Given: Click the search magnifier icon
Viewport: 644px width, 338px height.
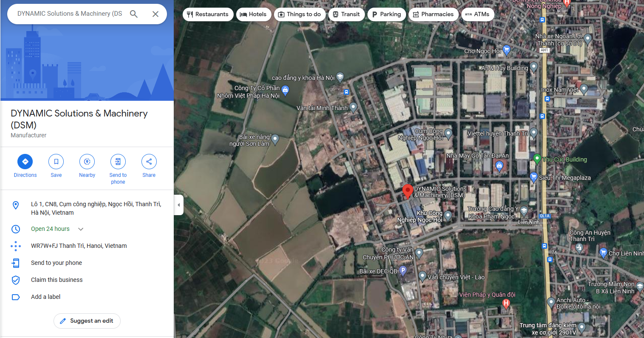Looking at the screenshot, I should point(134,14).
